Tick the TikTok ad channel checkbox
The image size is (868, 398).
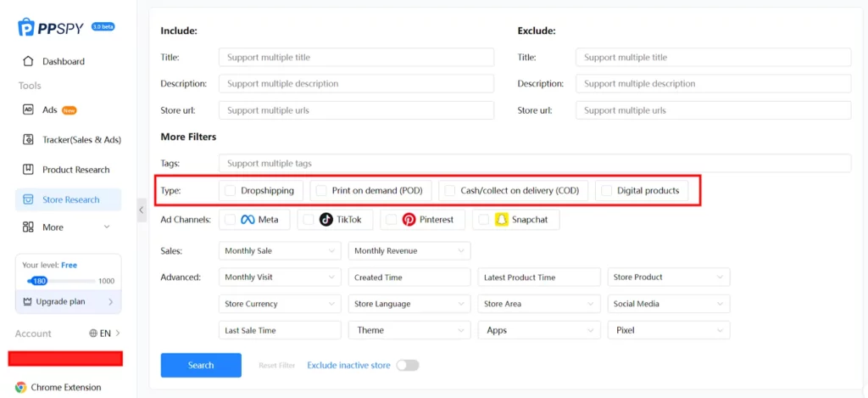click(309, 220)
